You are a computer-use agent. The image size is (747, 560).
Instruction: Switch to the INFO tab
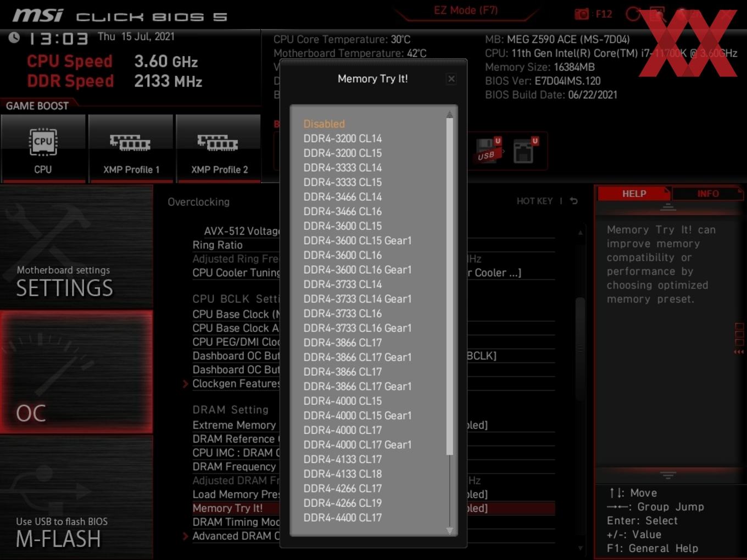(x=707, y=194)
